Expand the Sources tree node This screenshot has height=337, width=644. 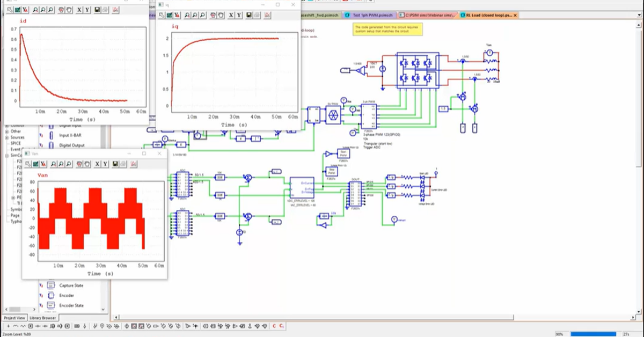(x=7, y=137)
